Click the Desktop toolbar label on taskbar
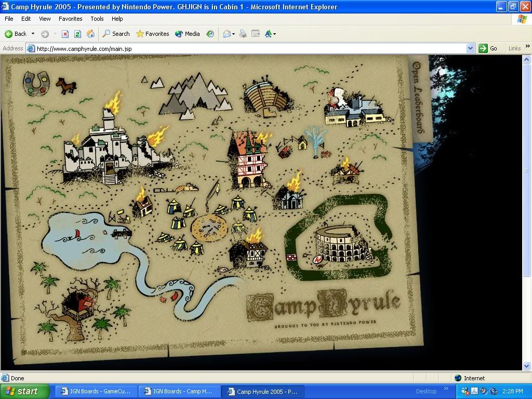 426,391
